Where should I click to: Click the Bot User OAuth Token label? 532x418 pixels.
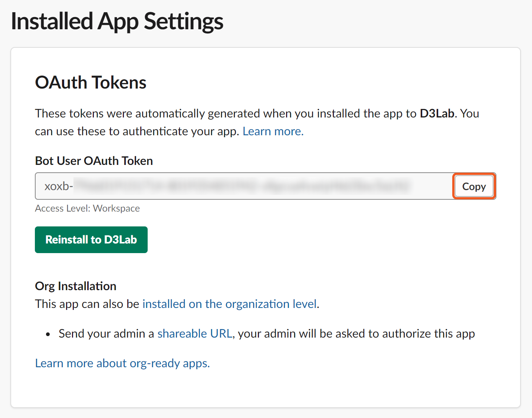click(x=94, y=161)
